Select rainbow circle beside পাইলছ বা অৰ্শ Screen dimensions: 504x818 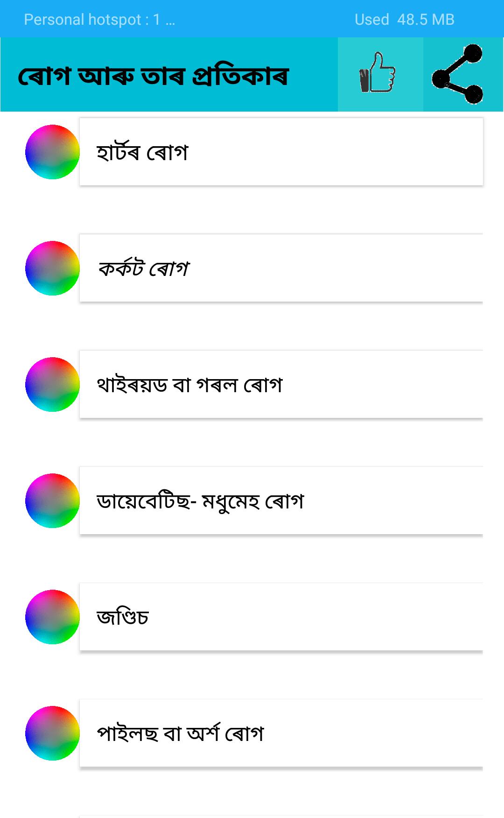click(52, 733)
